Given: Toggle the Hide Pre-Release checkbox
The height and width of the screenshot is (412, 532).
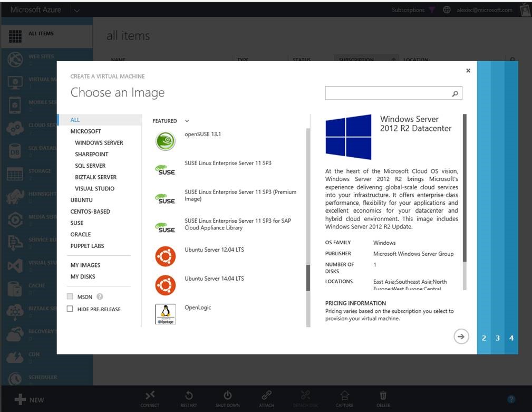Looking at the screenshot, I should point(70,309).
